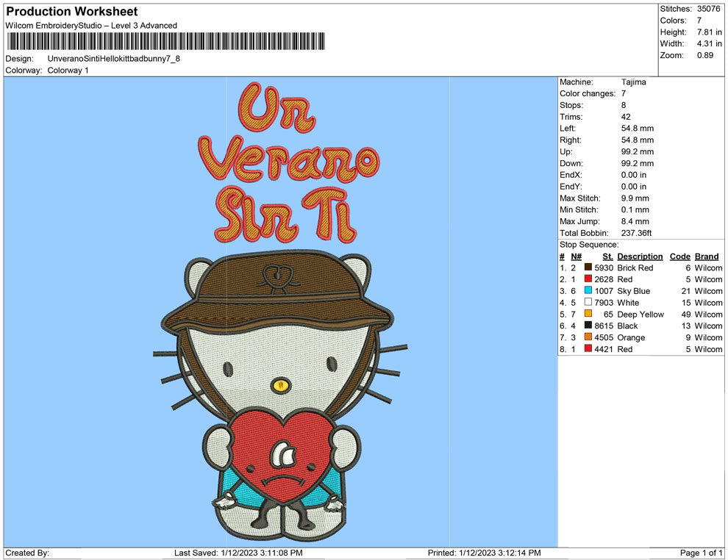Viewport: 728px width, 560px height.
Task: Choose the Orange color swatch
Action: click(x=588, y=338)
